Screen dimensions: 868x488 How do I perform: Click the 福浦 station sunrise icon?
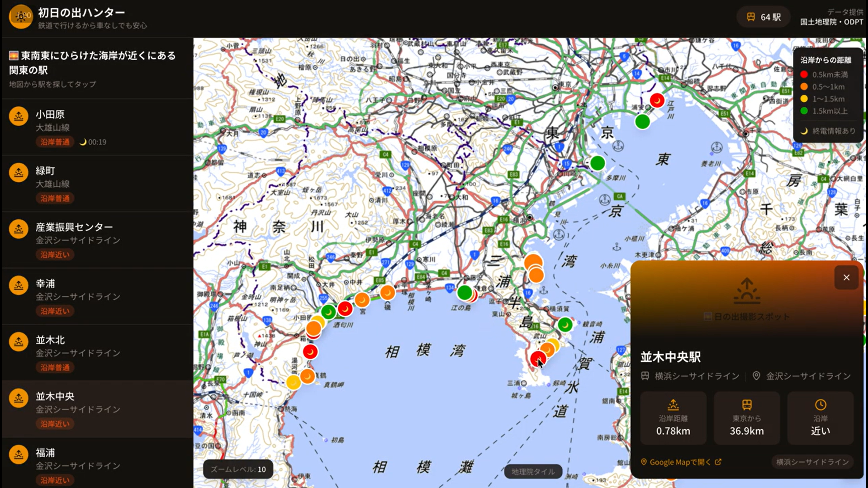tap(19, 455)
